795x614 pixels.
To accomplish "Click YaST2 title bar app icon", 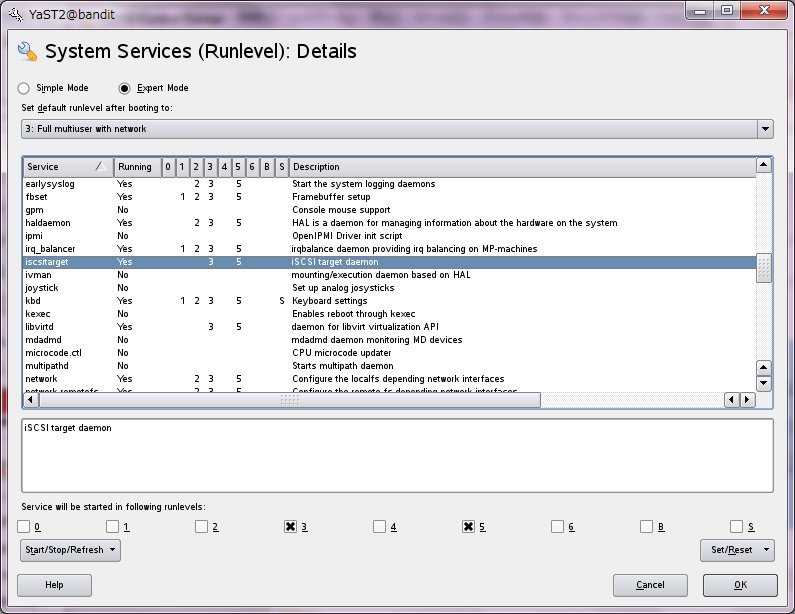I will [16, 14].
